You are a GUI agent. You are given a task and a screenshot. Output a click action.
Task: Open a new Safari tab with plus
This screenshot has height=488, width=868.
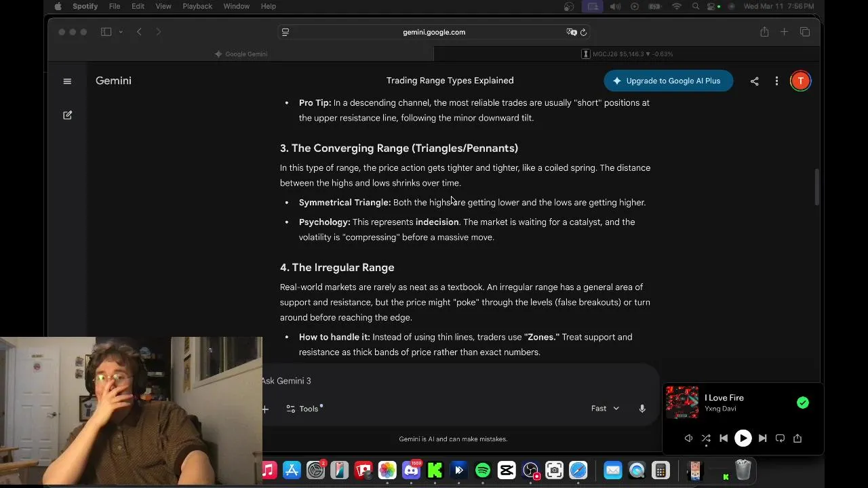[x=784, y=32]
